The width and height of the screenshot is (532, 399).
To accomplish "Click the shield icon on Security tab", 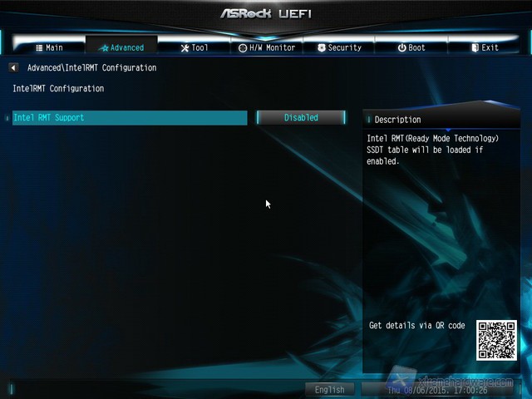I will (x=322, y=48).
